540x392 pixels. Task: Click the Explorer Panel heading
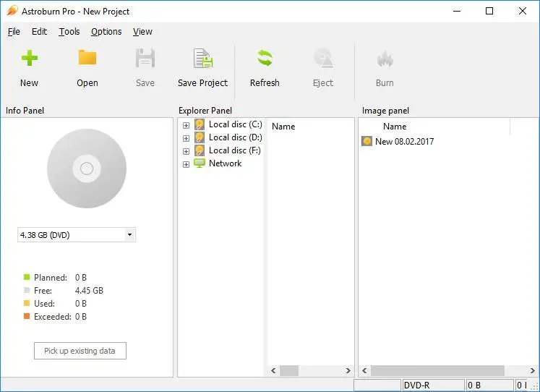coord(205,111)
